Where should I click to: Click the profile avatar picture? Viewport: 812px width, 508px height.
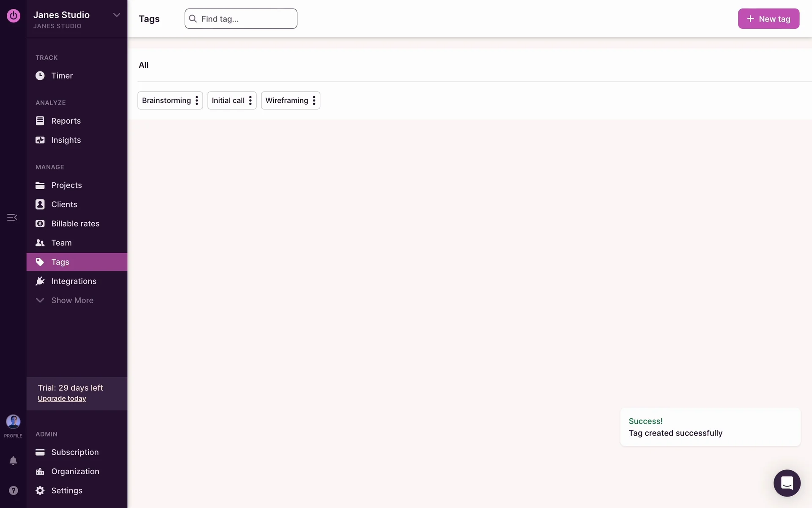(x=13, y=422)
